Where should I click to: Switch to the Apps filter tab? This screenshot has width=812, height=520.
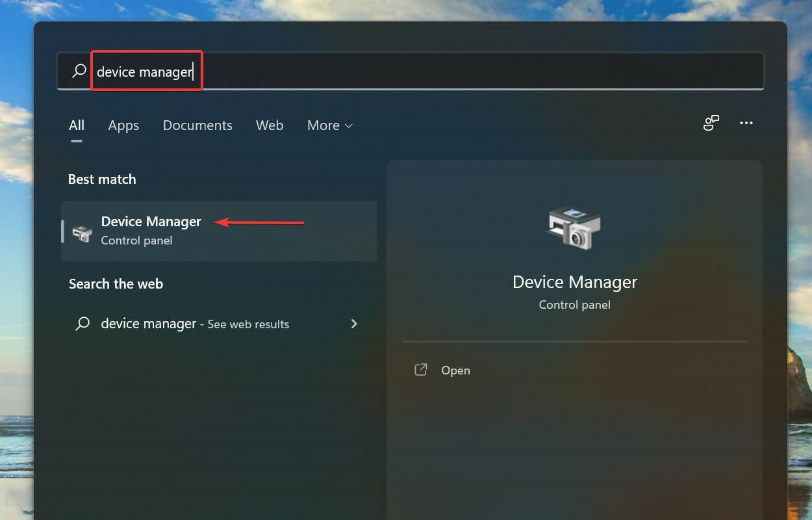[123, 125]
